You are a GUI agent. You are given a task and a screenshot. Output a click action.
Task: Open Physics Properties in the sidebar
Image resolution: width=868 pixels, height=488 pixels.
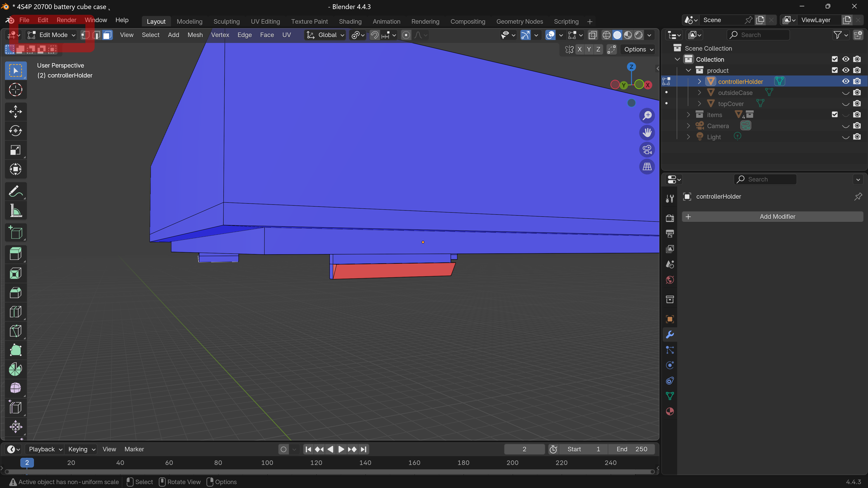(x=669, y=365)
